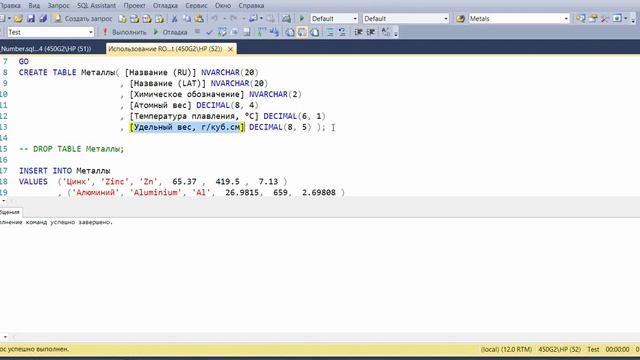Expand SQL editor toolbar overflow options arrow
The image size is (640, 360).
pyautogui.click(x=396, y=33)
